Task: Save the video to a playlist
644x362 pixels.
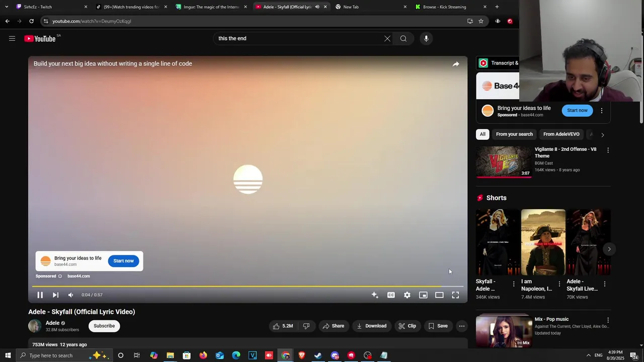Action: click(438, 326)
